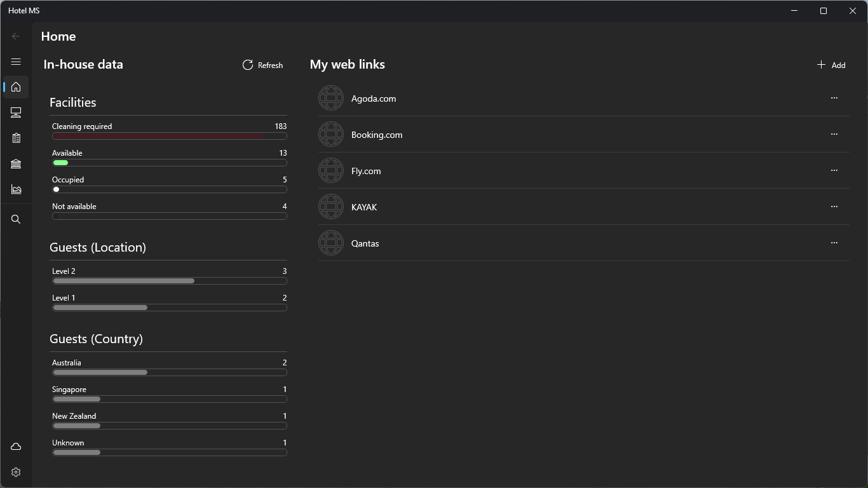Open the bank building sidebar page
Screen dimensions: 868x488
[x=16, y=164]
